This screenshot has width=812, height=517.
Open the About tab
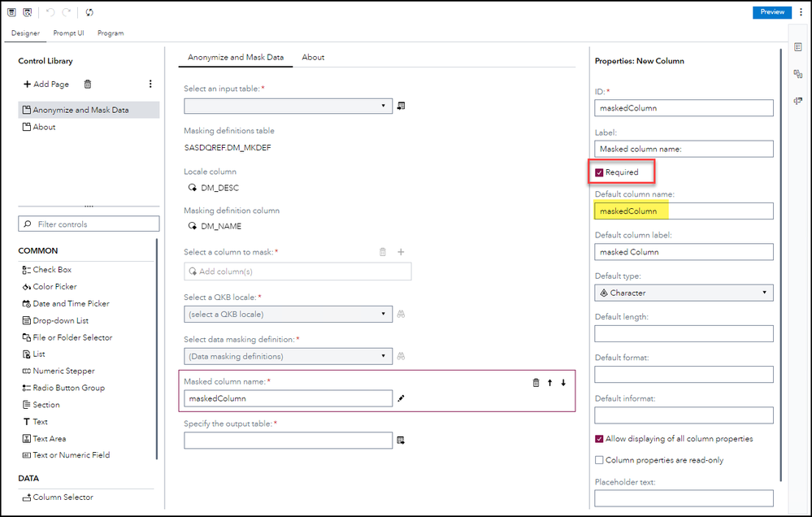tap(313, 57)
